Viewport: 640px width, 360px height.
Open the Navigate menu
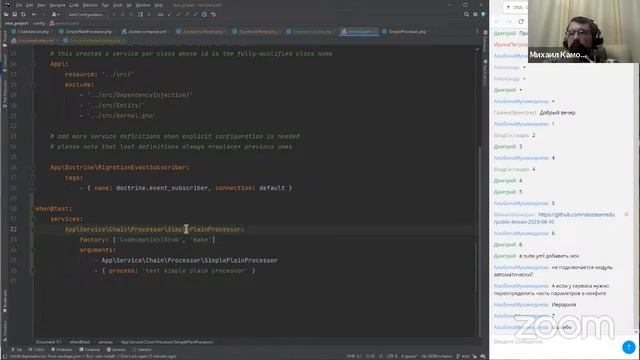[57, 5]
